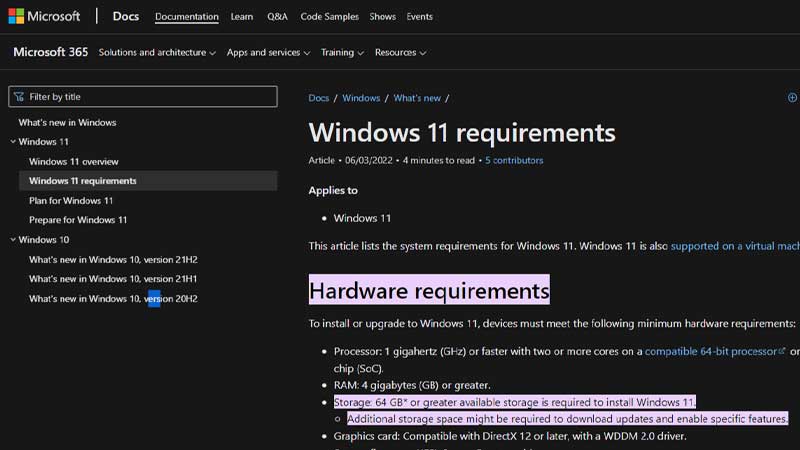This screenshot has width=800, height=450.
Task: Click the Microsoft logo
Action: (x=44, y=16)
